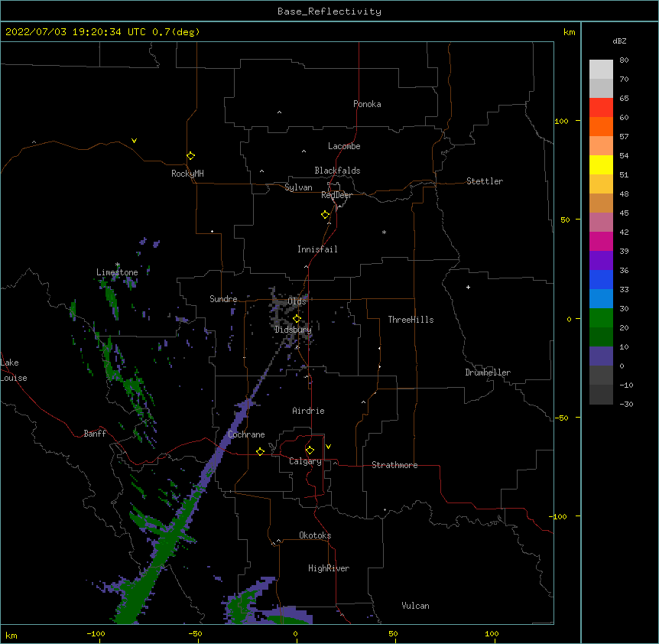Pick the 30 dBZ green swatch
The image size is (659, 644).
click(601, 318)
